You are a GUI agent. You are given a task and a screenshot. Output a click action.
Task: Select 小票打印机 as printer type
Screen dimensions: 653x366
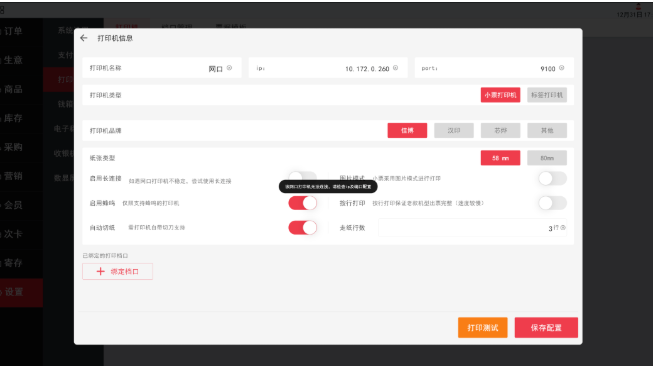point(500,95)
